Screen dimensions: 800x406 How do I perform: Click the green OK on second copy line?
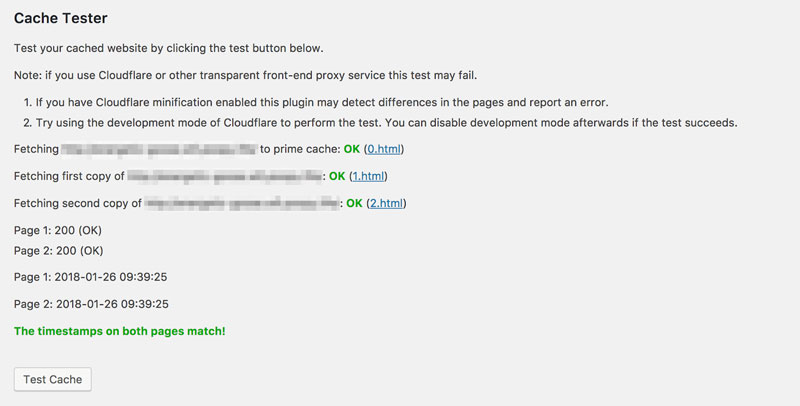click(x=355, y=203)
